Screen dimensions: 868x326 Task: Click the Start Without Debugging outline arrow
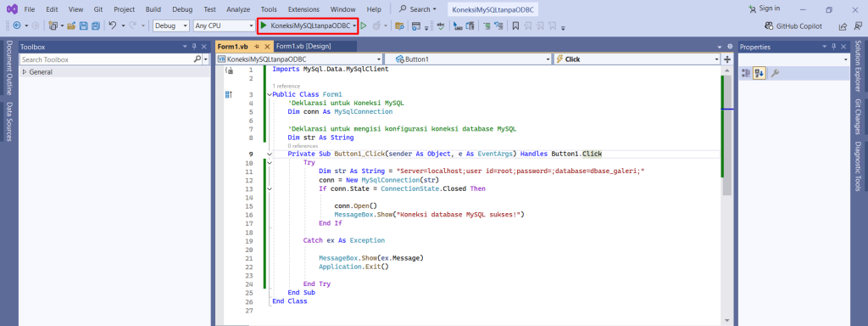click(364, 25)
